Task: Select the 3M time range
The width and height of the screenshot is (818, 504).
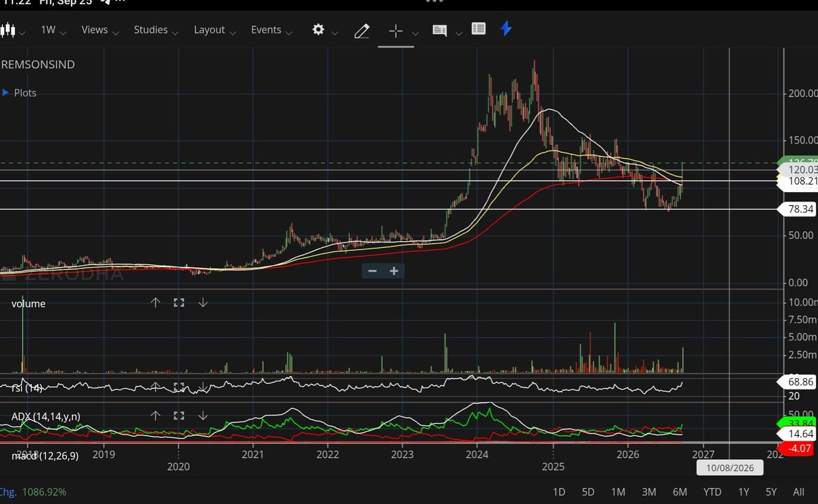Action: pos(649,492)
